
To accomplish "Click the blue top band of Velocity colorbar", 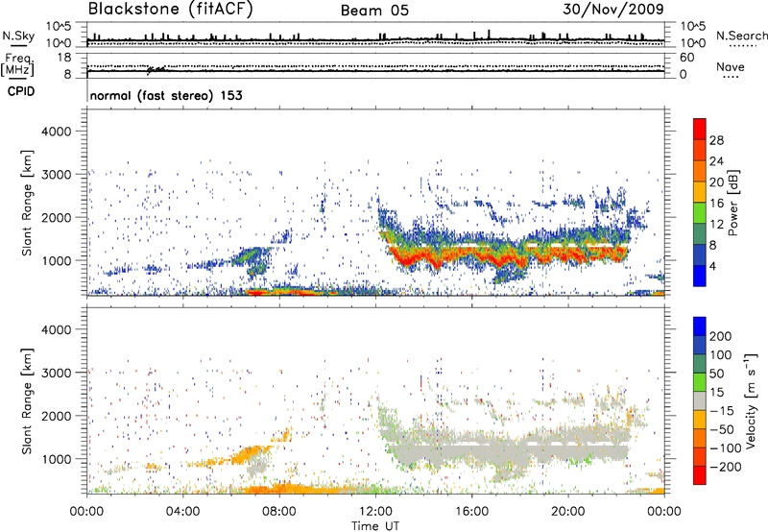I will (700, 326).
